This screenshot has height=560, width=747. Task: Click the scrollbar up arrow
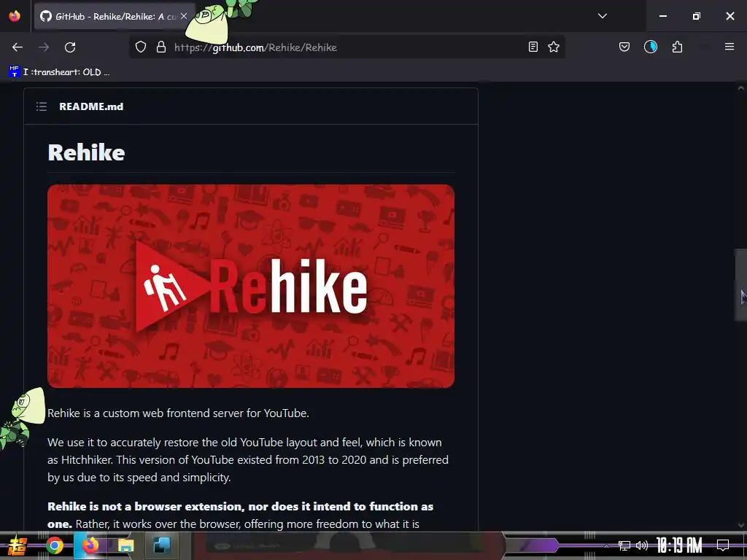pos(741,88)
